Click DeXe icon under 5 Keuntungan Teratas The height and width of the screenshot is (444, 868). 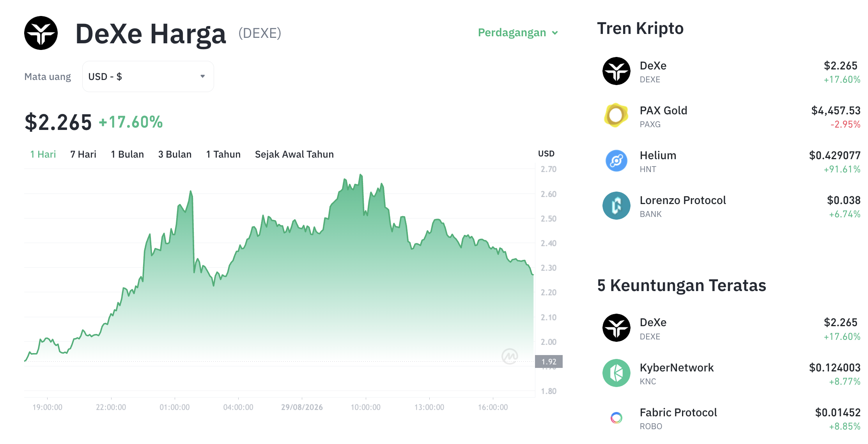(x=616, y=328)
